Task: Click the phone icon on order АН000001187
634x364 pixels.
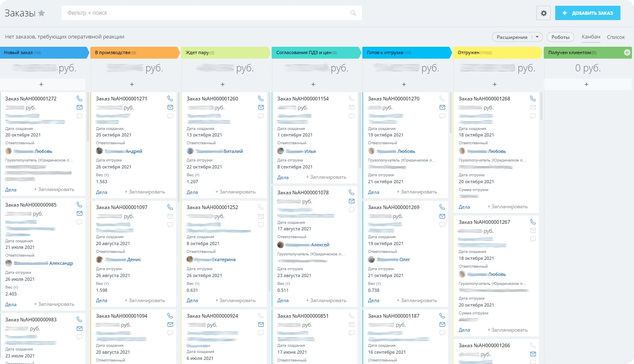Action: [x=442, y=316]
